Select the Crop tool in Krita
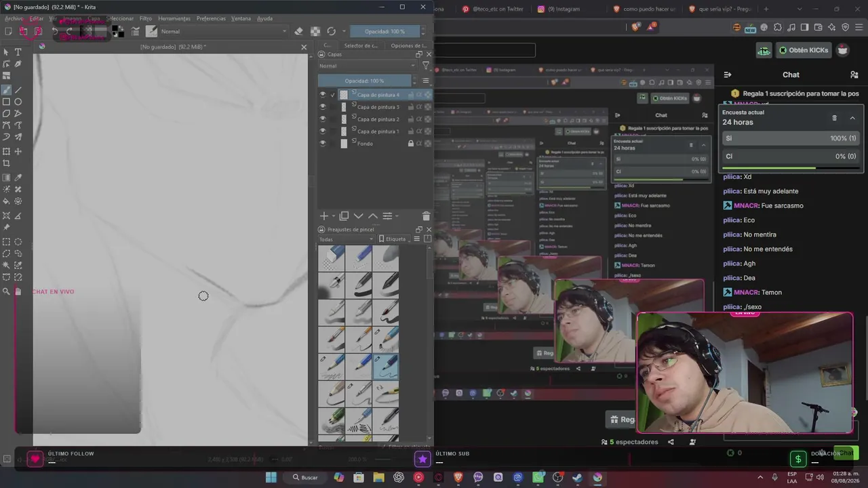Viewport: 868px width, 488px height. [7, 163]
